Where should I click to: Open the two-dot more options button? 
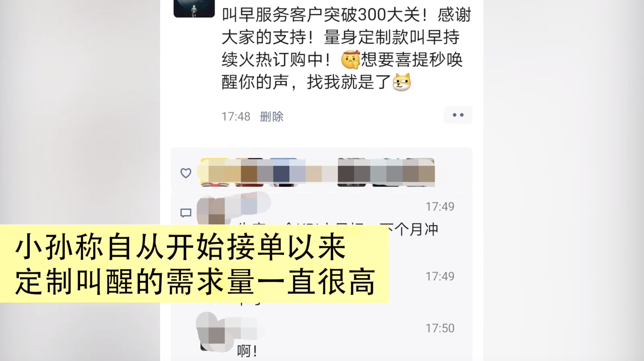pos(458,115)
